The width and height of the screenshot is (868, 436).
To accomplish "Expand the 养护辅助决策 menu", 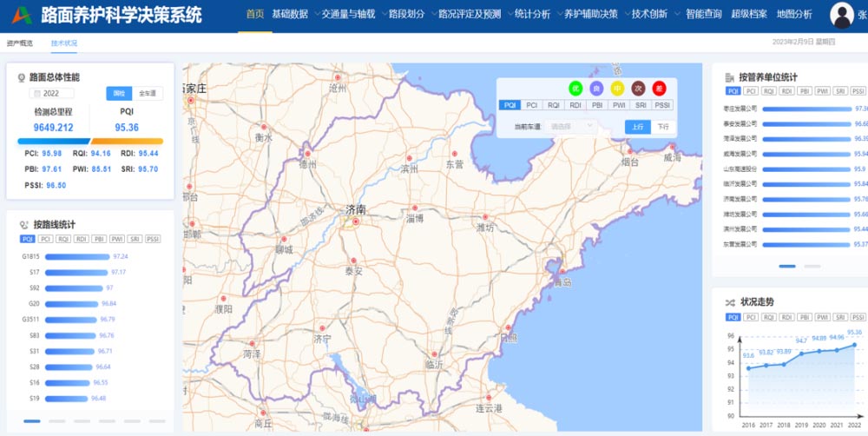I will coord(590,15).
